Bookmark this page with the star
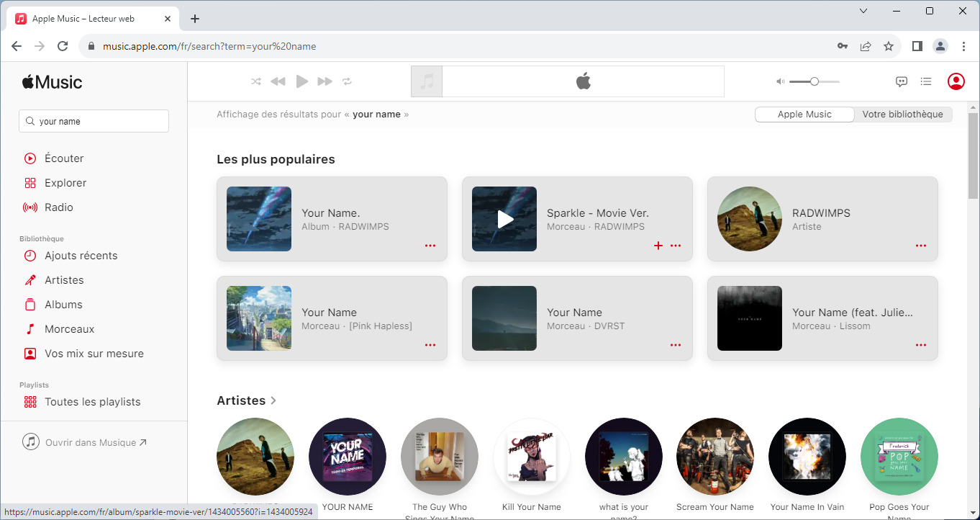Screen dimensions: 980x520 pos(889,46)
